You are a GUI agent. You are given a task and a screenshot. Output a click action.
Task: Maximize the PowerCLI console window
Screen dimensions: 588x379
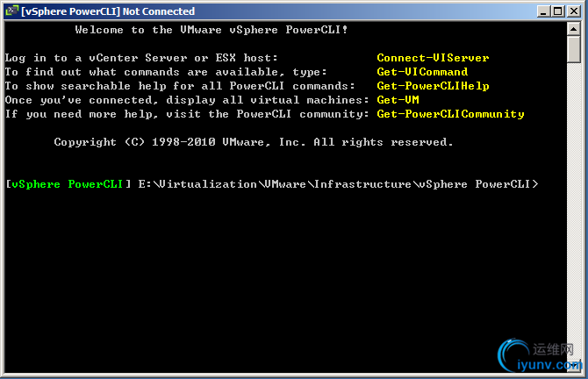[559, 11]
